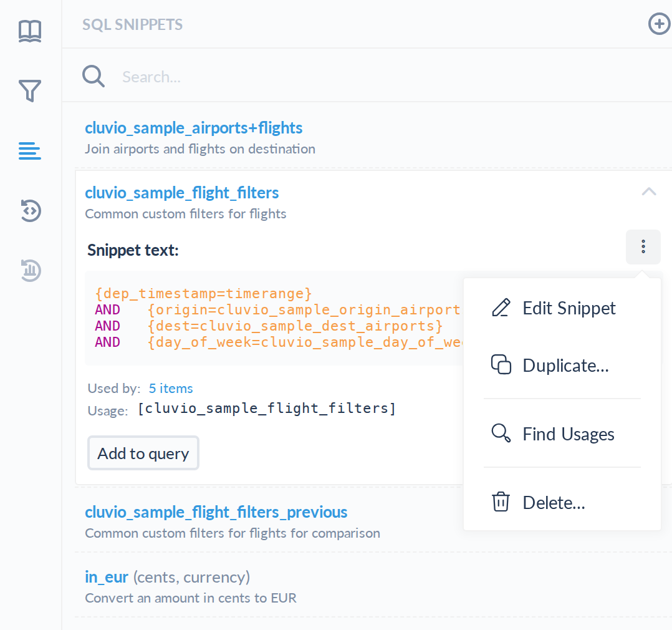Open the chart history icon in sidebar
Viewport: 672px width, 630px height.
tap(31, 270)
